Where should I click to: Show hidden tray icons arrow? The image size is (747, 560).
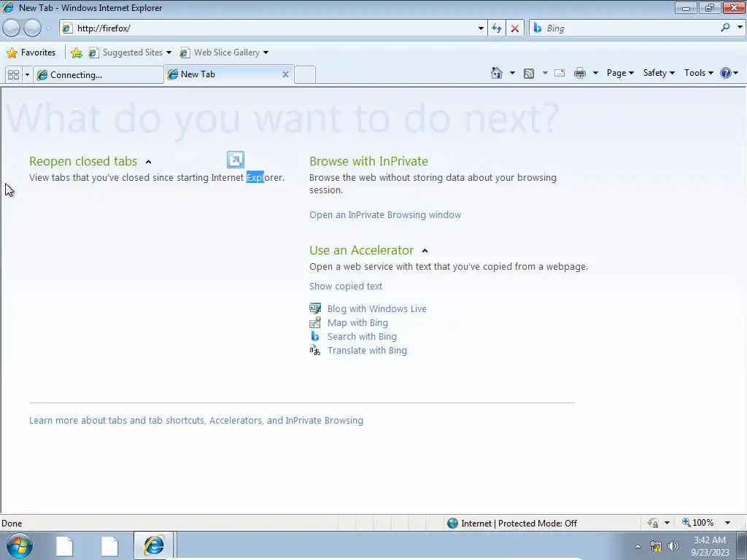click(638, 546)
